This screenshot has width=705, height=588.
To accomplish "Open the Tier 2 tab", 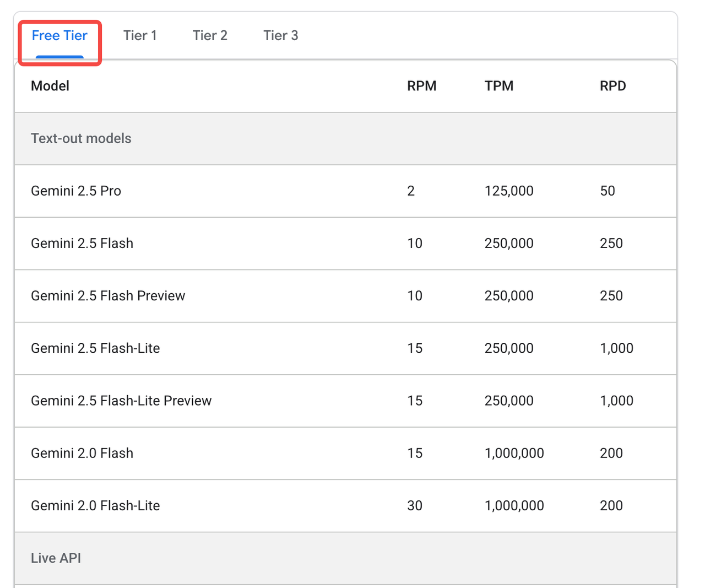I will pos(210,36).
